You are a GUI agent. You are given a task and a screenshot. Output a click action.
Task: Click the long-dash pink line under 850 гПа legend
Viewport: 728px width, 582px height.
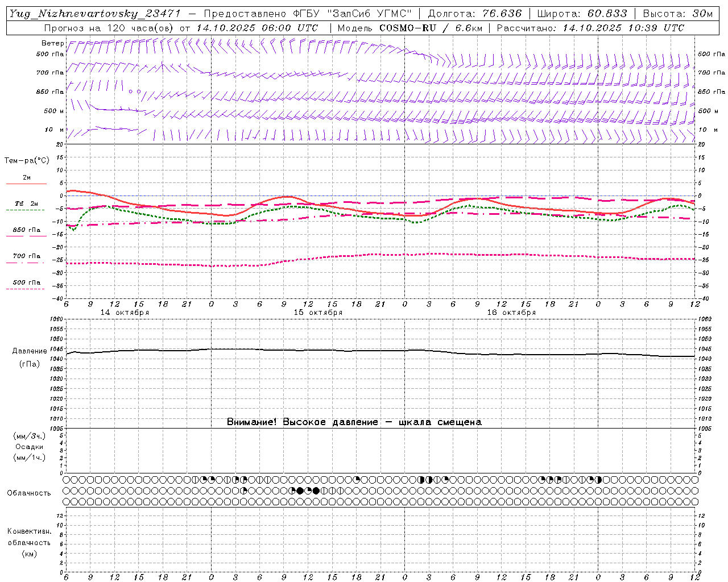click(26, 236)
